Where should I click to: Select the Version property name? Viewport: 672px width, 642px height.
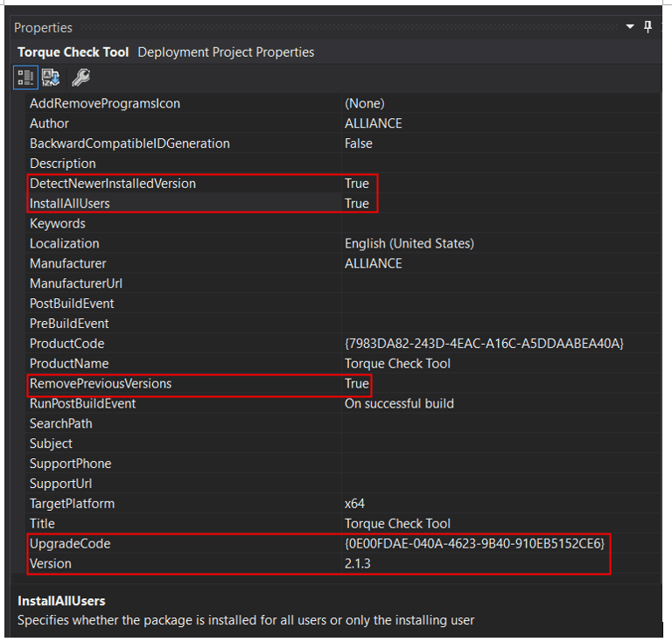51,563
